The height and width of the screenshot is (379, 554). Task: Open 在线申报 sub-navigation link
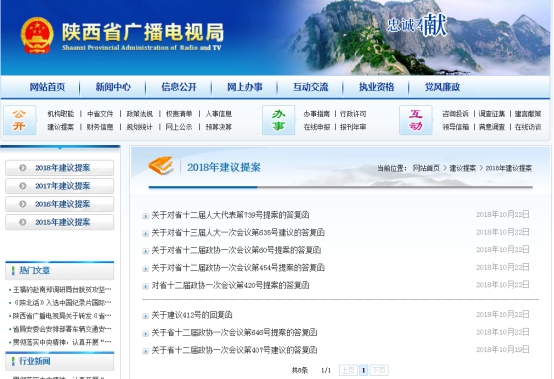point(317,127)
